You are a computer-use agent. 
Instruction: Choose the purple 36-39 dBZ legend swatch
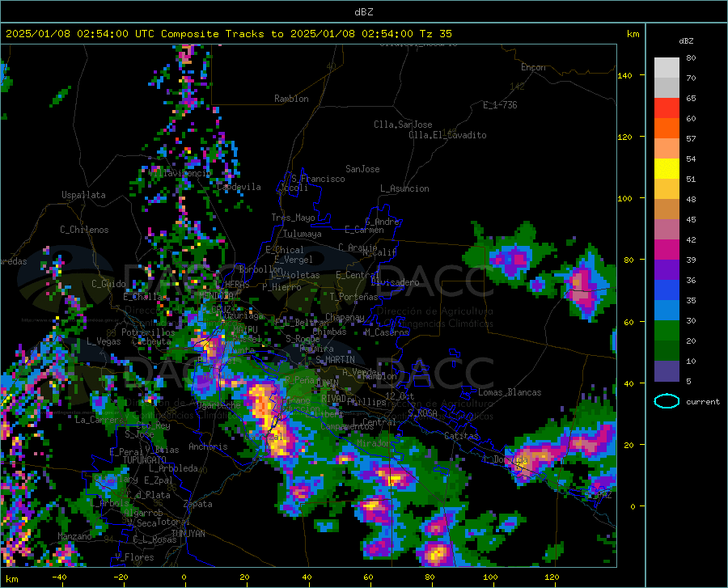[667, 270]
